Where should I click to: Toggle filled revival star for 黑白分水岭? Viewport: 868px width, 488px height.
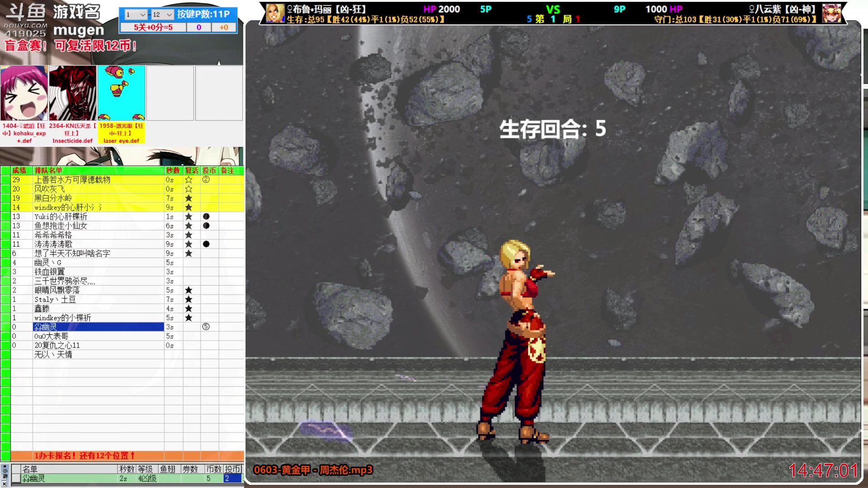[189, 198]
